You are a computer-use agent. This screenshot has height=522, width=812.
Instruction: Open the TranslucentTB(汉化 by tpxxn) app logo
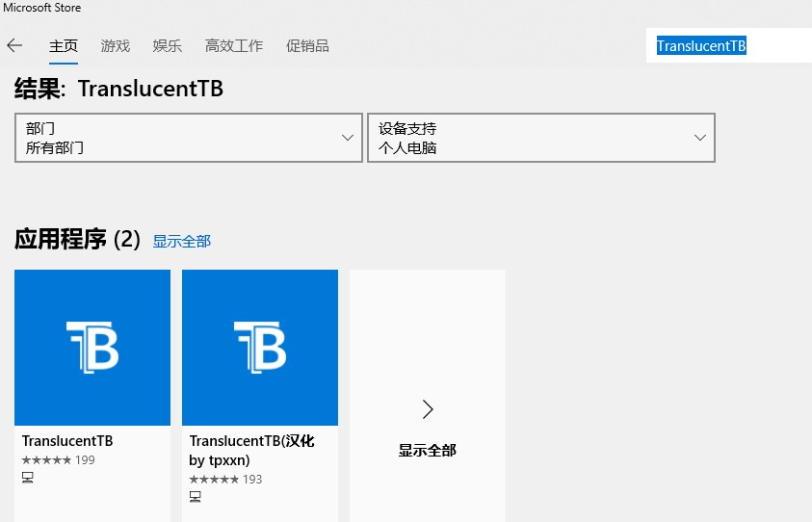coord(260,347)
